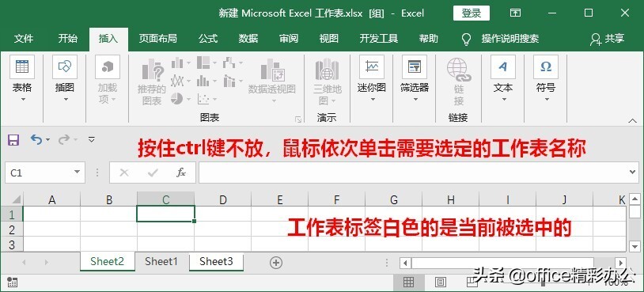Open the 表格 (Tables) group
The height and width of the screenshot is (292, 644).
tap(22, 78)
